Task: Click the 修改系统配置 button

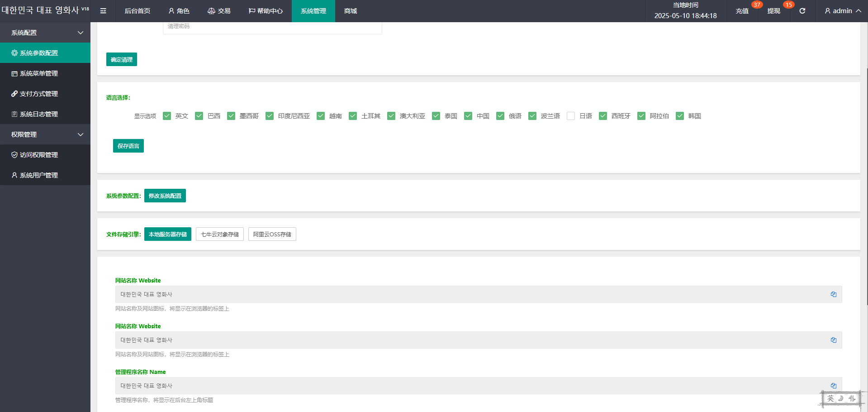Action: [165, 196]
